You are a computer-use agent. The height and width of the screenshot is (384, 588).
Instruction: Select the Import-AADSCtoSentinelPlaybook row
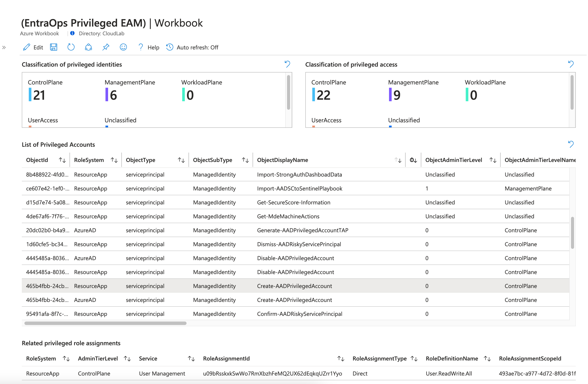296,189
